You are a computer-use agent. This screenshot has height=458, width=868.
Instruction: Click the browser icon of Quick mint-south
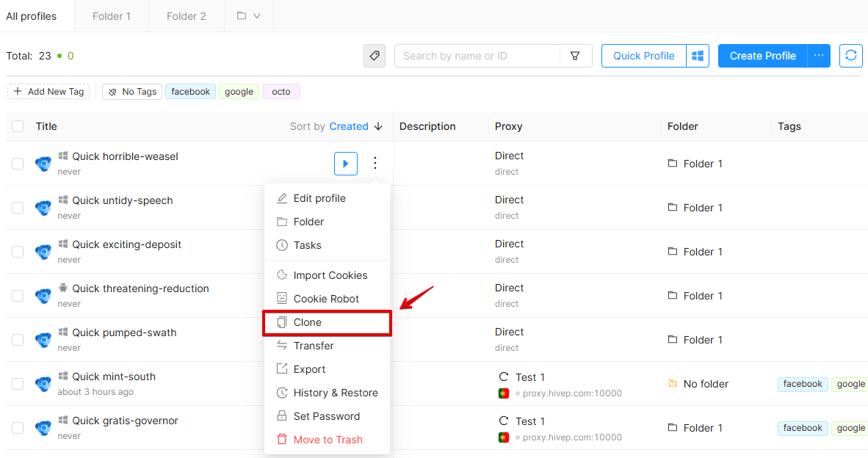coord(43,384)
